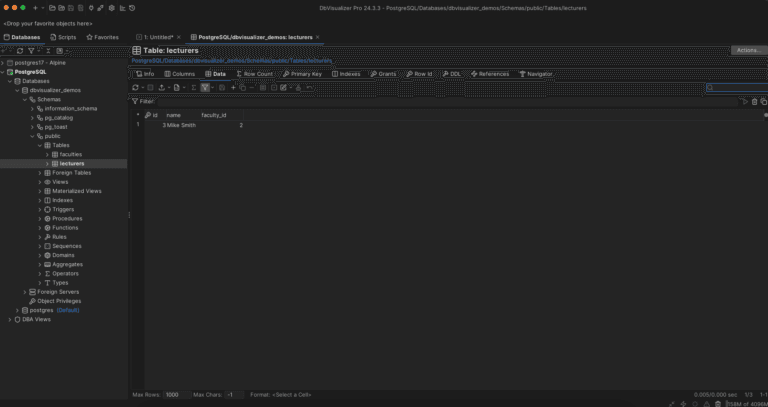Expand the DBA Views node

[x=9, y=319]
